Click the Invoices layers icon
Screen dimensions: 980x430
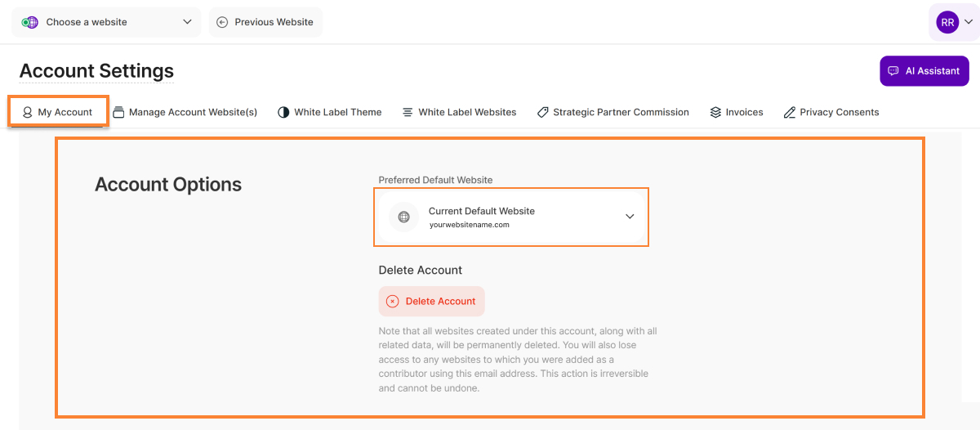pyautogui.click(x=715, y=112)
